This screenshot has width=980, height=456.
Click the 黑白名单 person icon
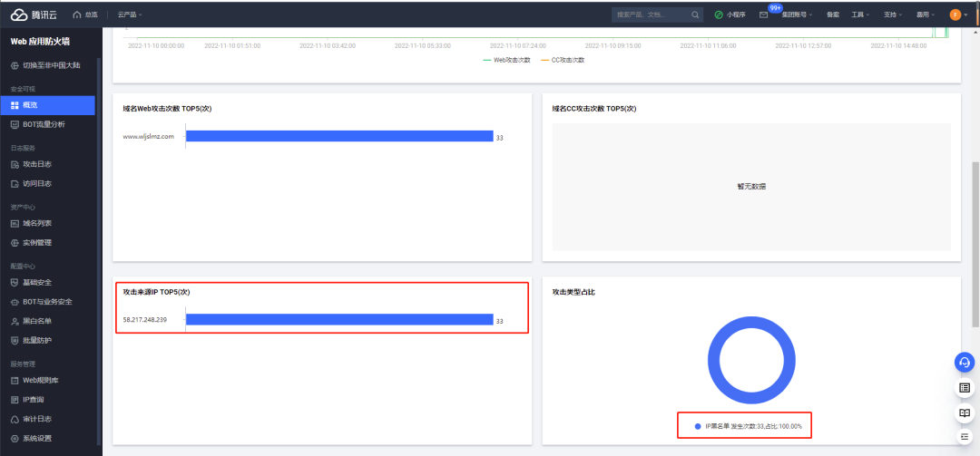pyautogui.click(x=15, y=321)
